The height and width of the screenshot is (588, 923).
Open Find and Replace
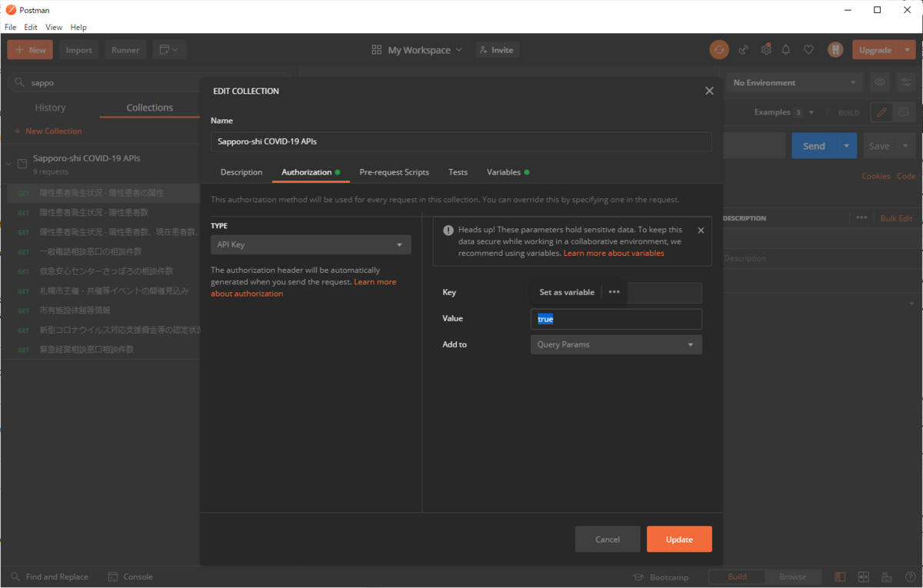pos(49,576)
